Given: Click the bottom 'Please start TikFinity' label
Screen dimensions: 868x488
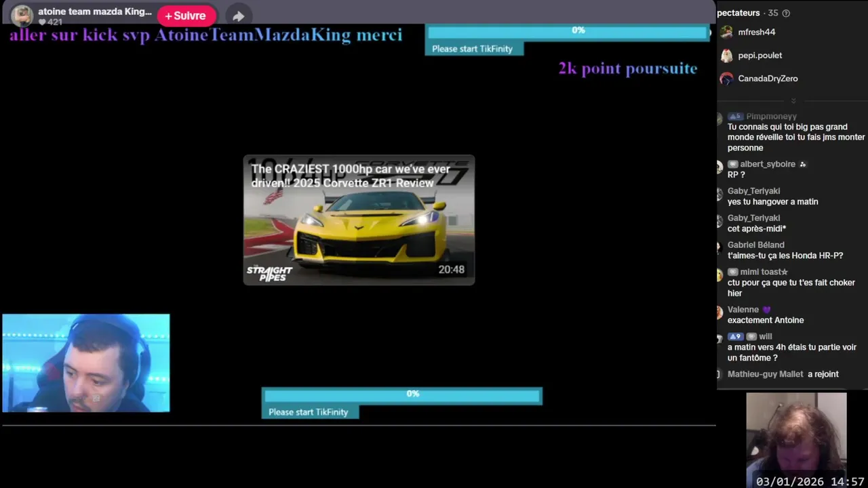Looking at the screenshot, I should click(309, 412).
